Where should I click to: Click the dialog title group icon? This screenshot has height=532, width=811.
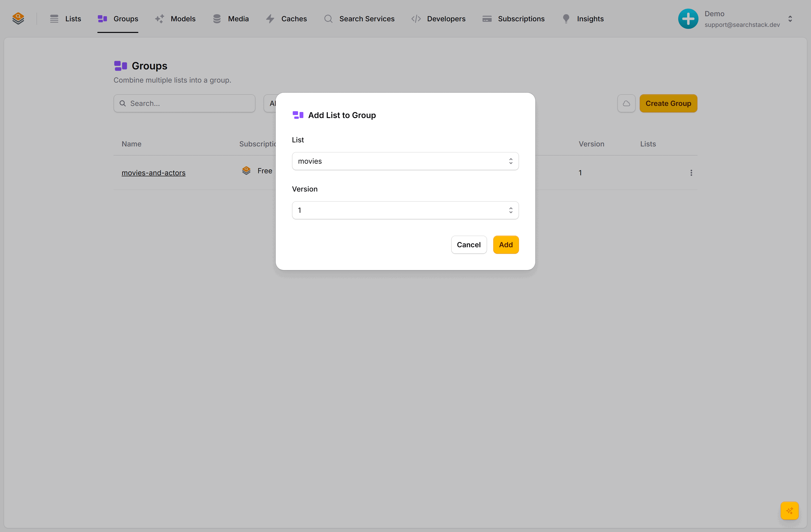(298, 115)
